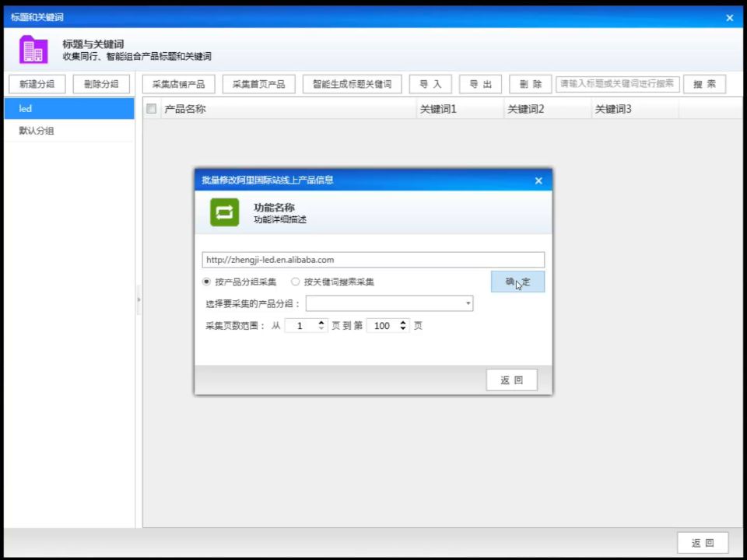747x560 pixels.
Task: Decrease the start page number spinner
Action: pyautogui.click(x=321, y=328)
